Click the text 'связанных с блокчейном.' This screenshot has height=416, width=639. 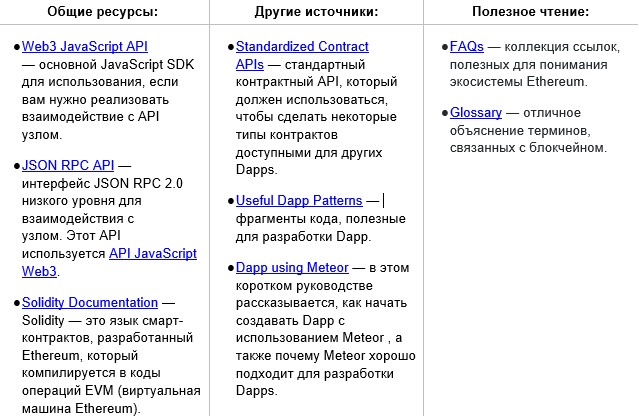point(528,147)
